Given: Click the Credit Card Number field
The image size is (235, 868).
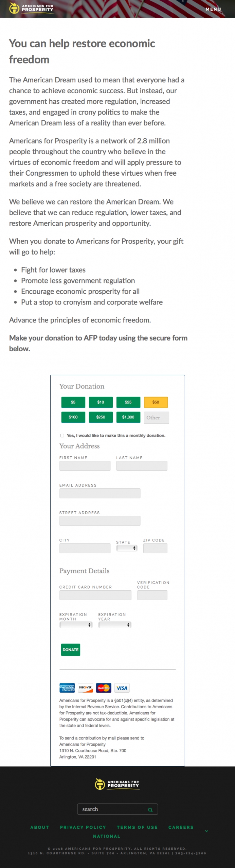Looking at the screenshot, I should click(95, 595).
